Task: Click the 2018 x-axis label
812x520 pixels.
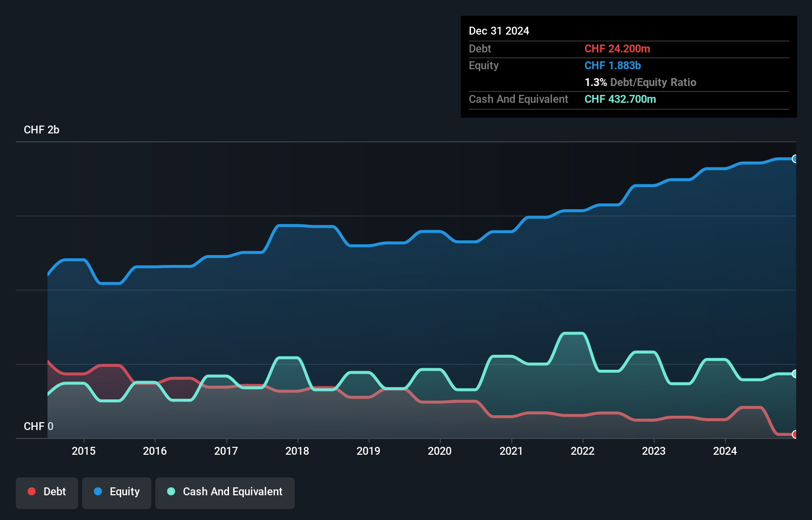Action: click(x=297, y=451)
